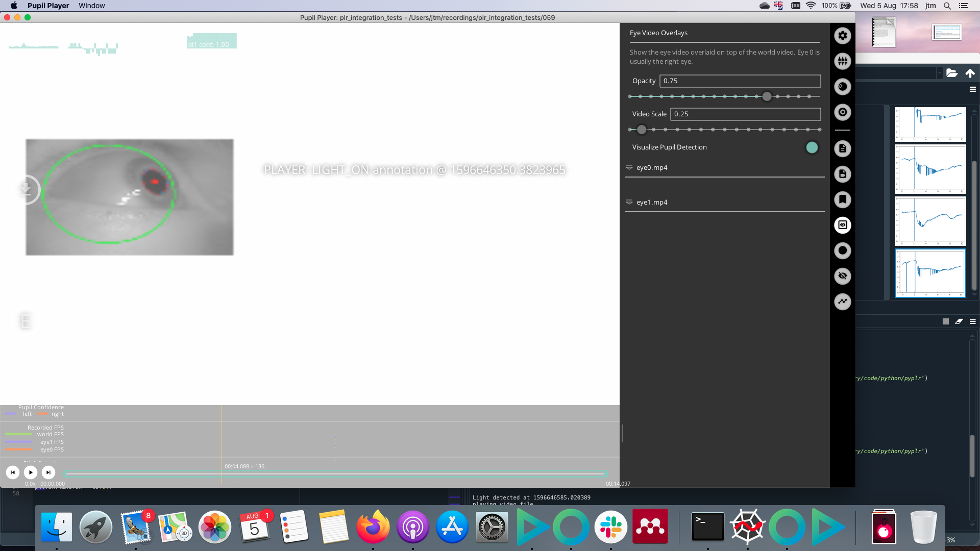Step to the previous frame
Viewport: 980px width, 551px height.
13,472
